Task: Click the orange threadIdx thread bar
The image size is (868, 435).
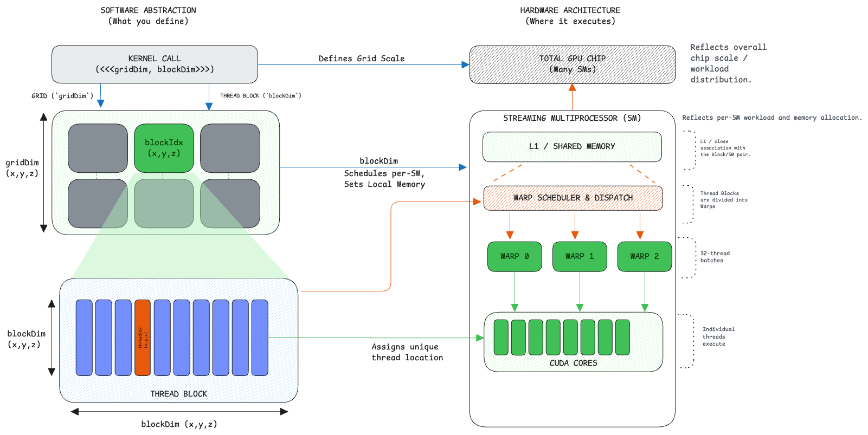Action: click(143, 337)
